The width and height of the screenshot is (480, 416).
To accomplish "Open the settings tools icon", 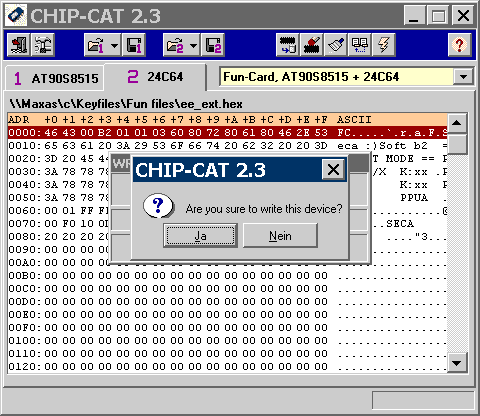I will coord(43,45).
